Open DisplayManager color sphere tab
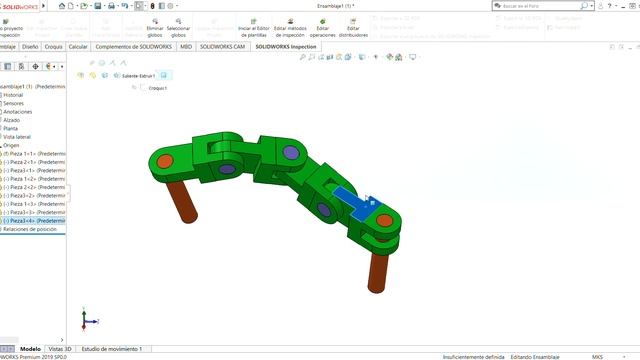Screen dimensions: 640x360 click(49, 66)
